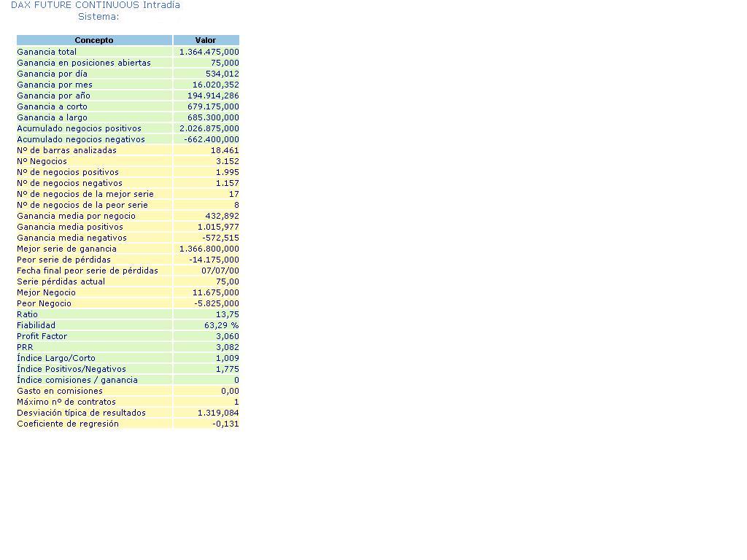Select value 18.461
Image resolution: width=747 pixels, height=560 pixels.
click(x=225, y=150)
